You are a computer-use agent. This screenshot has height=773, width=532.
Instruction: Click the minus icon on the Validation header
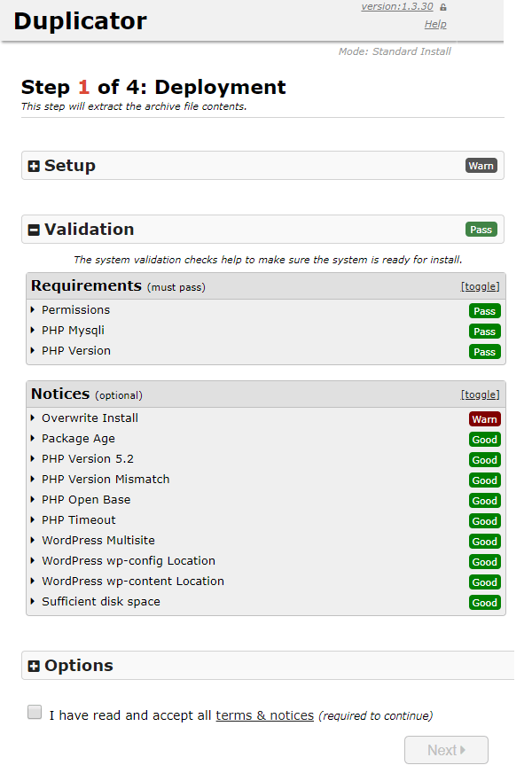pyautogui.click(x=35, y=229)
